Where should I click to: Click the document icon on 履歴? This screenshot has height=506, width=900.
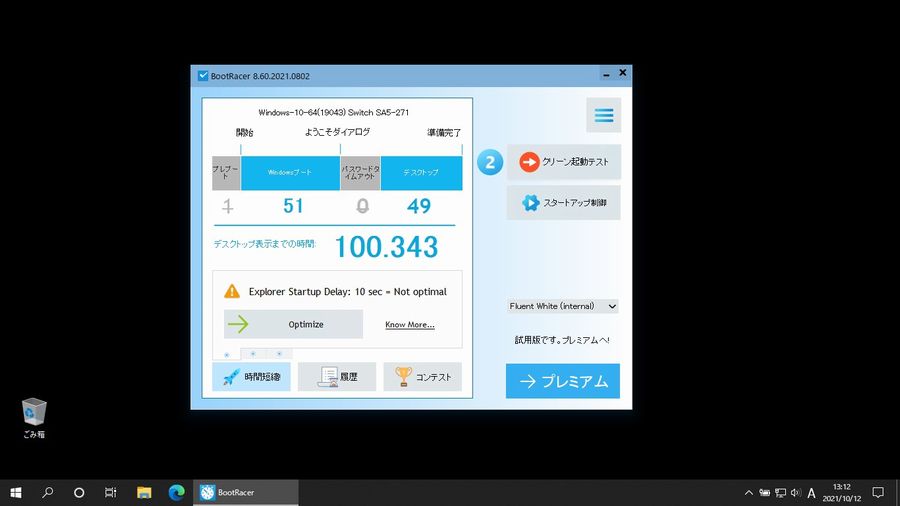point(328,377)
